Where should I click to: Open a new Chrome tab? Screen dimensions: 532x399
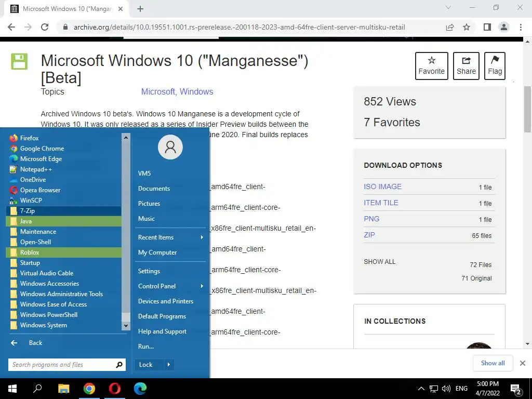point(140,9)
